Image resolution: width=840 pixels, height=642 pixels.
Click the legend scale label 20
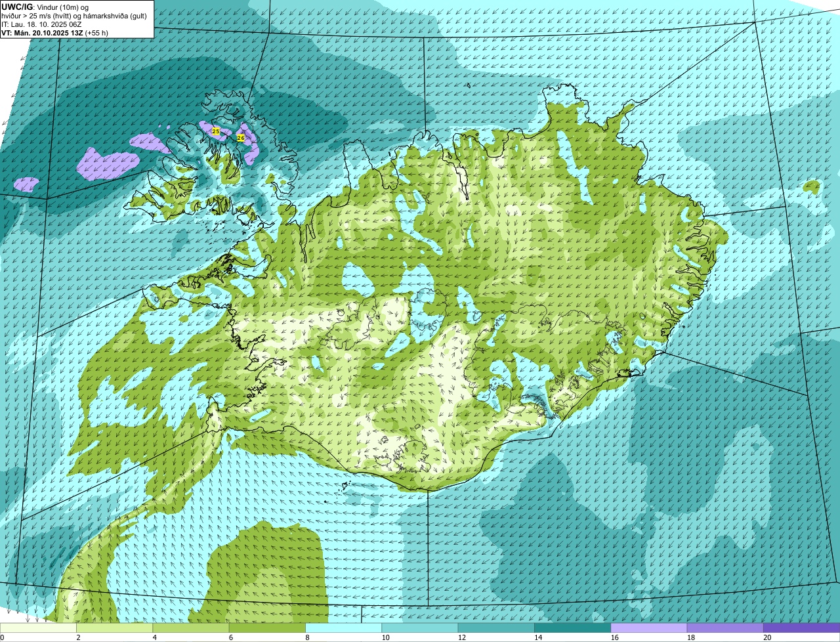click(766, 637)
